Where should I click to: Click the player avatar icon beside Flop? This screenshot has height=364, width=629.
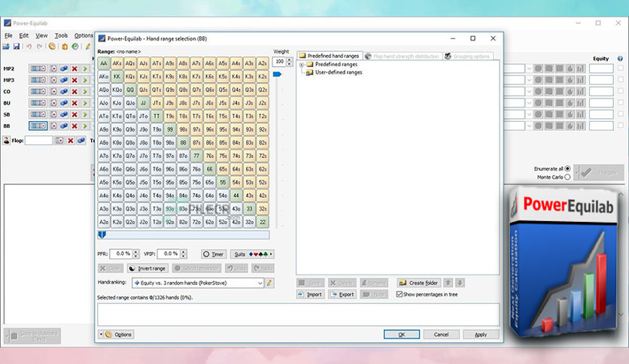(7, 141)
